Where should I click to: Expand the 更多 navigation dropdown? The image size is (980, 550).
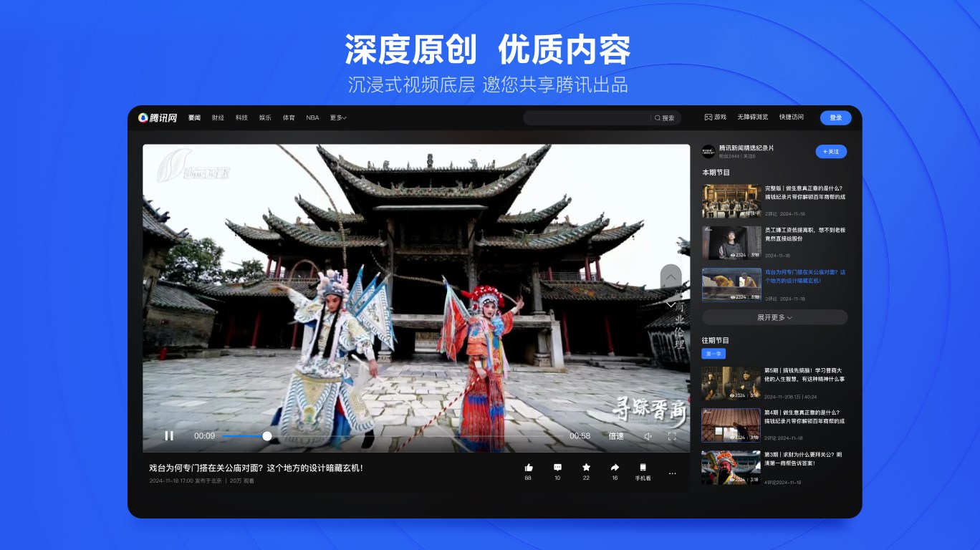[338, 117]
